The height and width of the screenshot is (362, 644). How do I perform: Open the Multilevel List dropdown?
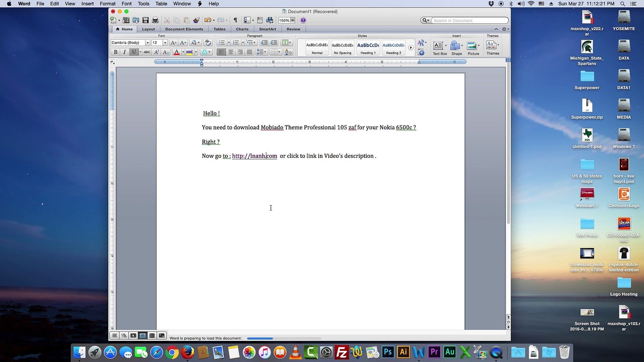tap(251, 43)
